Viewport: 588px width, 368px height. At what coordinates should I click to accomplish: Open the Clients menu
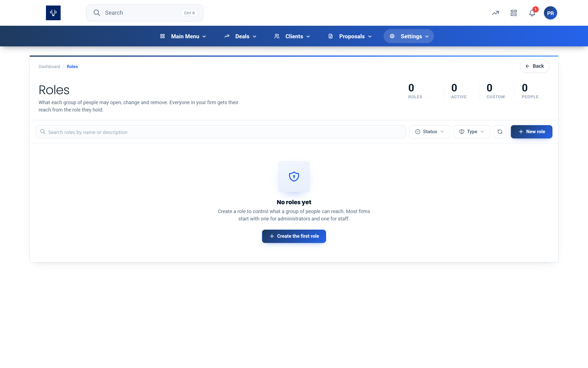tap(292, 36)
